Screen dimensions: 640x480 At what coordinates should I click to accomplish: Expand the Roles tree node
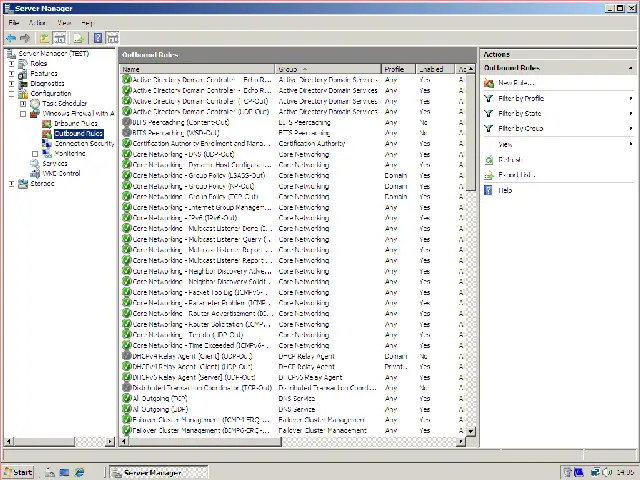coord(11,64)
